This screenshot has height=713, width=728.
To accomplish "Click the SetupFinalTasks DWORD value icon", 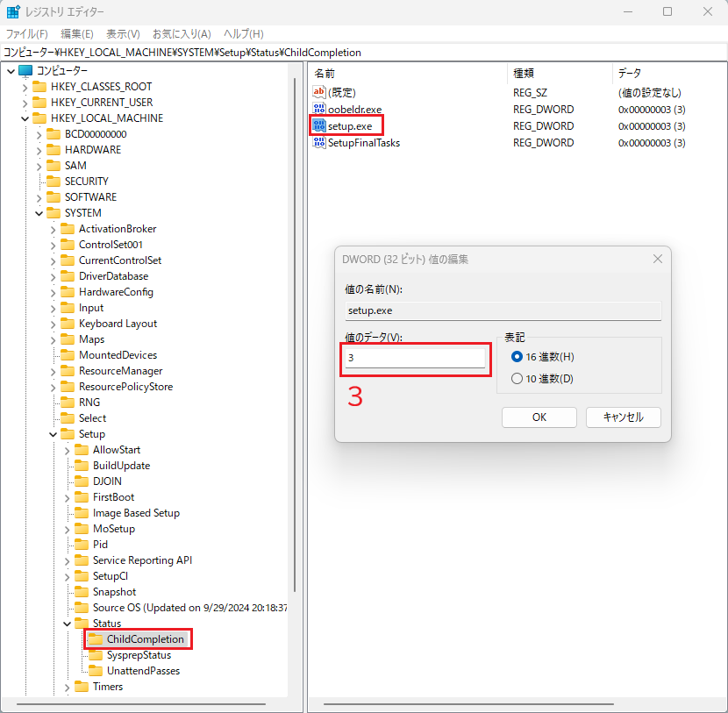I will [x=319, y=142].
